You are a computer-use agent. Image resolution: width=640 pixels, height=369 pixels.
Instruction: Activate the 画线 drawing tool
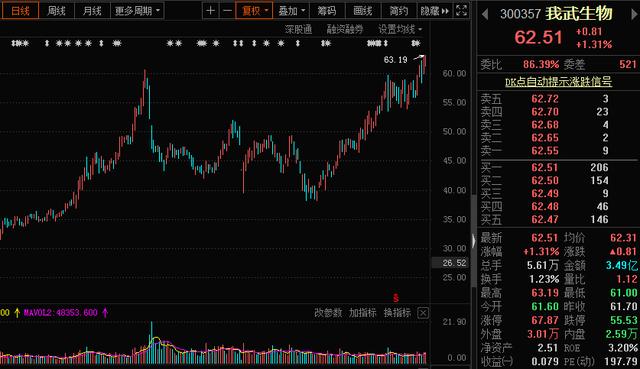click(363, 11)
